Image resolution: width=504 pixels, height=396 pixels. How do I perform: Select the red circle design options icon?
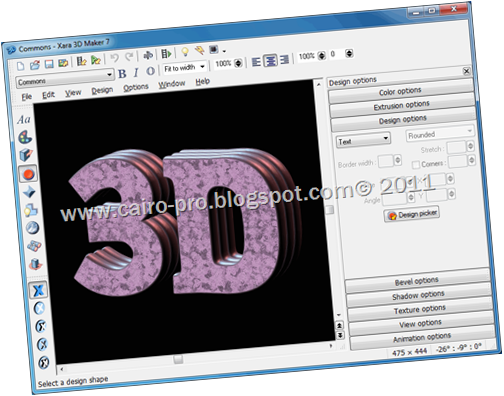coord(28,174)
